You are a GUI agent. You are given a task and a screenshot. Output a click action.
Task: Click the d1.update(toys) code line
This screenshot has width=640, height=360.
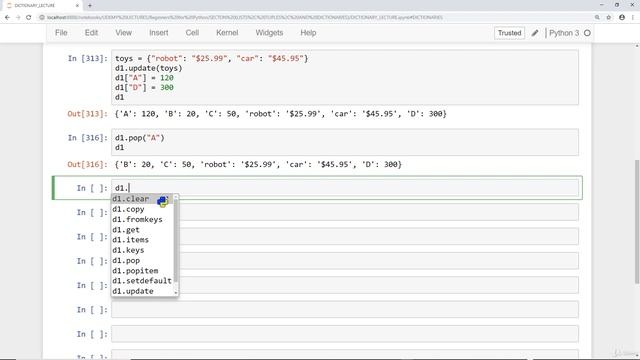coord(149,68)
